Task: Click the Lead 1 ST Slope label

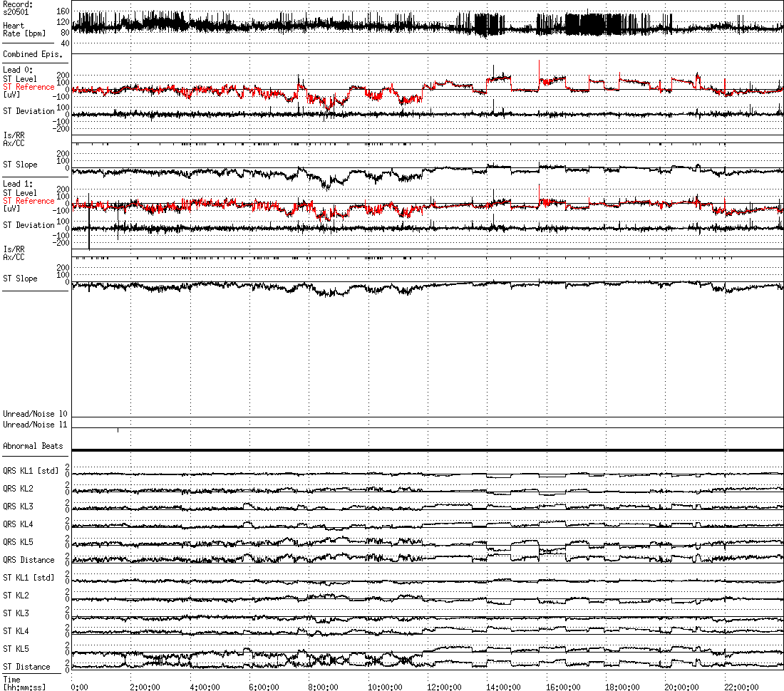Action: [20, 279]
